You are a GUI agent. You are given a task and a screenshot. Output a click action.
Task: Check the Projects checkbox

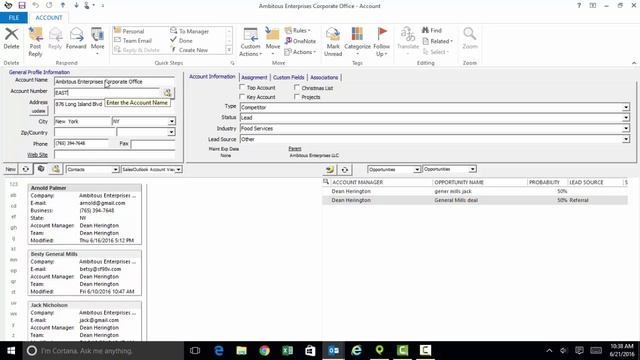[297, 97]
